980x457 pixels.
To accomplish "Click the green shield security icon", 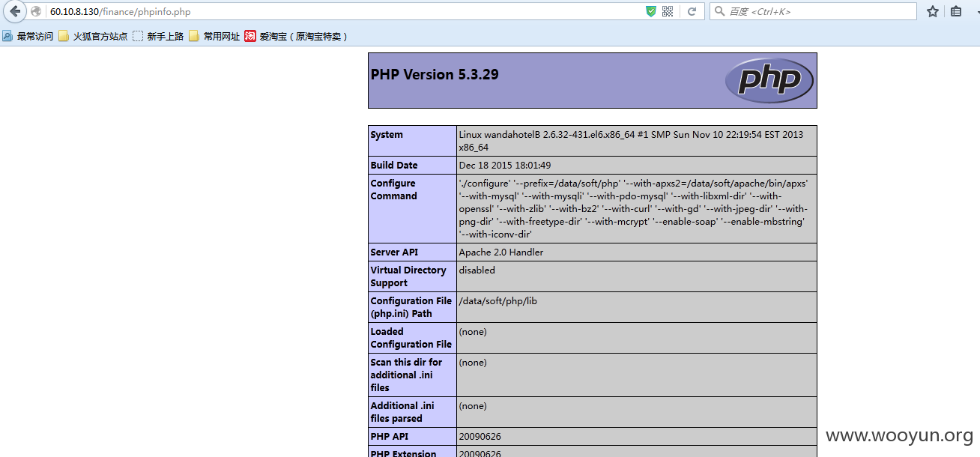I will pyautogui.click(x=651, y=11).
